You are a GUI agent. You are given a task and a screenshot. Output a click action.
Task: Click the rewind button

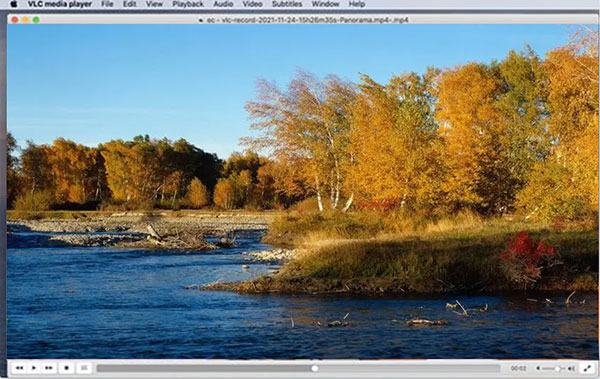point(19,368)
